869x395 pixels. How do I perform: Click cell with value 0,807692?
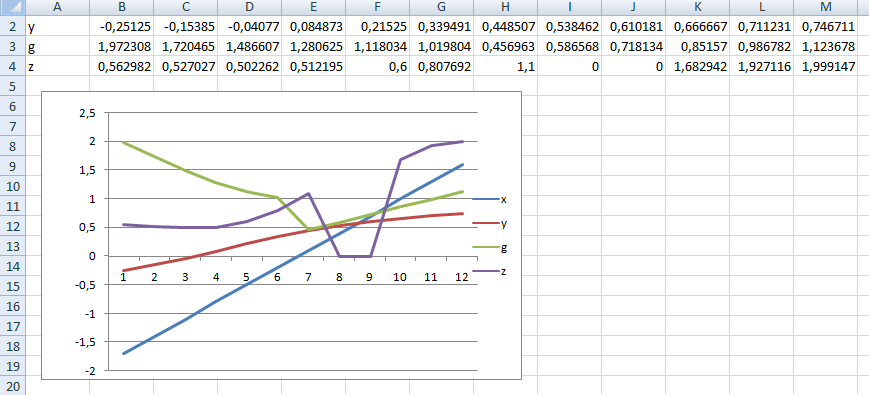[442, 66]
